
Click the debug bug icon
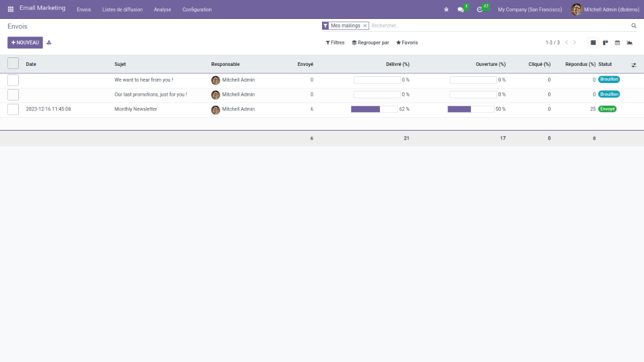click(x=446, y=10)
